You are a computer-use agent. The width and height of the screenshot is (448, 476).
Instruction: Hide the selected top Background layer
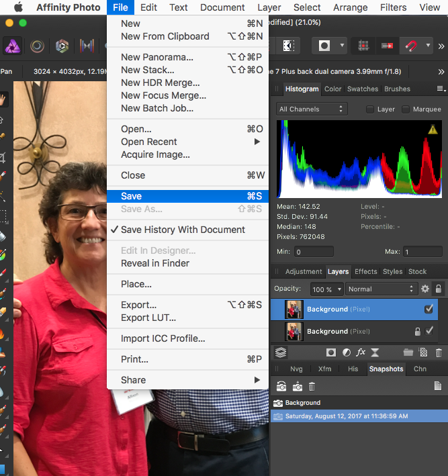pos(429,309)
